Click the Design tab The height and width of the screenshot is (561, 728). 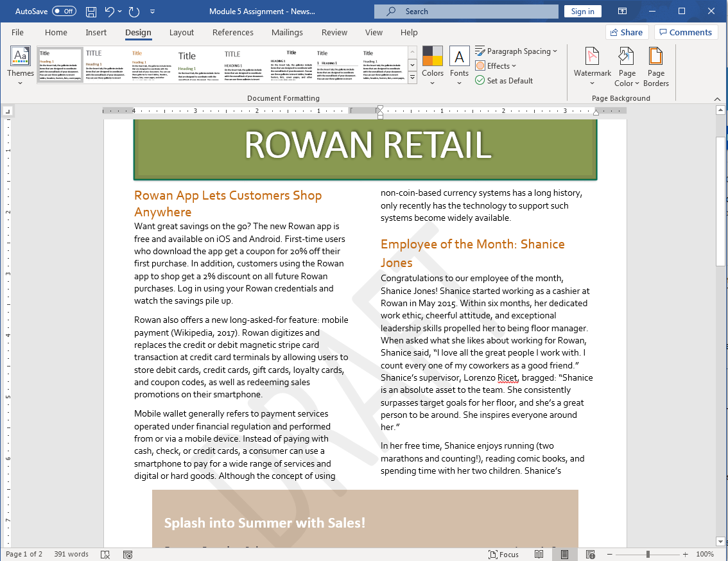point(139,32)
